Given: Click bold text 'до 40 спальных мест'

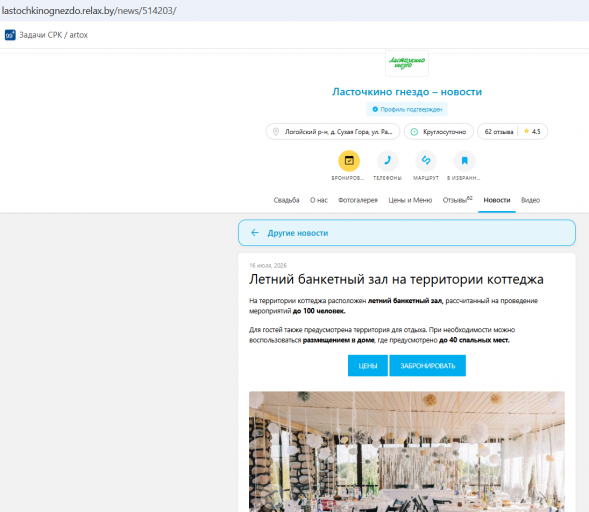Looking at the screenshot, I should (x=474, y=340).
